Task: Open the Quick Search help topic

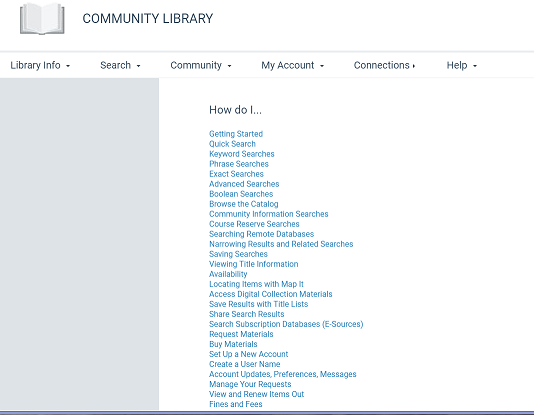Action: [232, 144]
